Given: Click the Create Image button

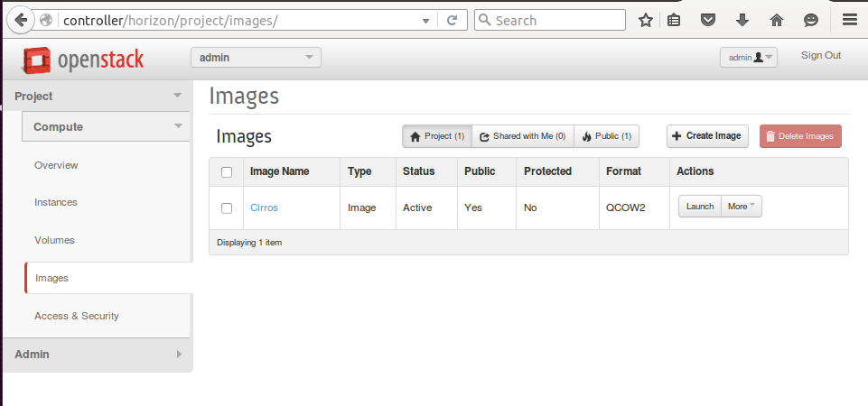Looking at the screenshot, I should tap(707, 136).
